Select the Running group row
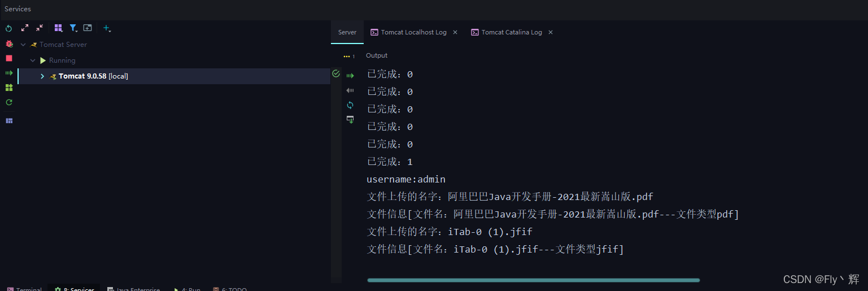This screenshot has height=291, width=868. [x=62, y=60]
